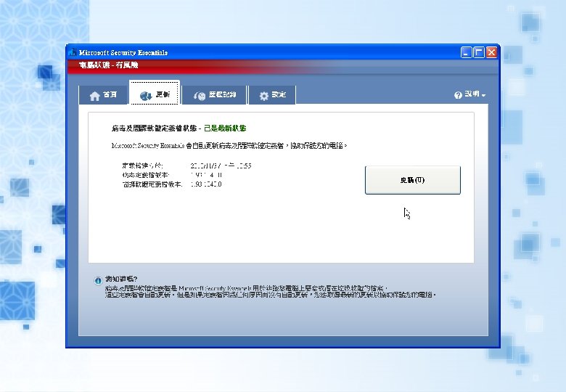The width and height of the screenshot is (566, 392).
Task: Minimize the Security Essentials window
Action: point(466,52)
